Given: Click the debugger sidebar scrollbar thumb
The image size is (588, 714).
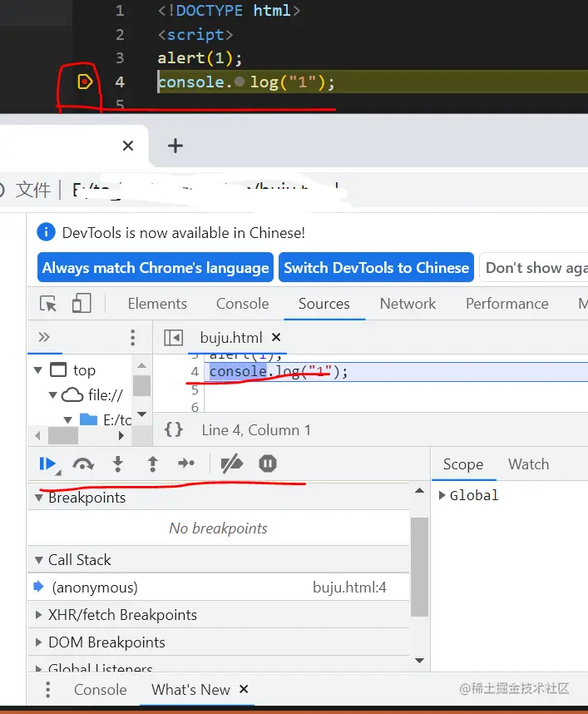Looking at the screenshot, I should click(419, 567).
